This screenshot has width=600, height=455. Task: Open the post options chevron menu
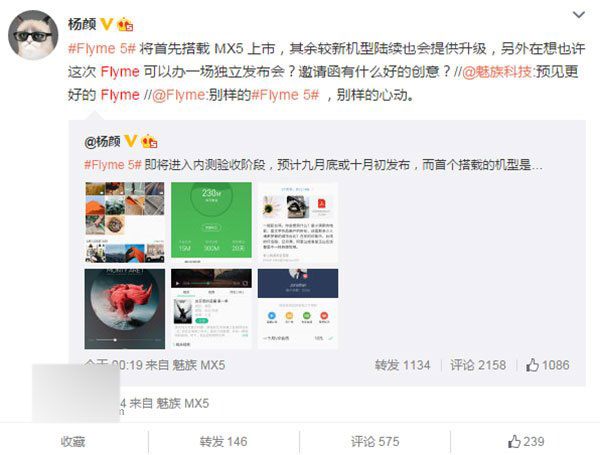[x=579, y=15]
